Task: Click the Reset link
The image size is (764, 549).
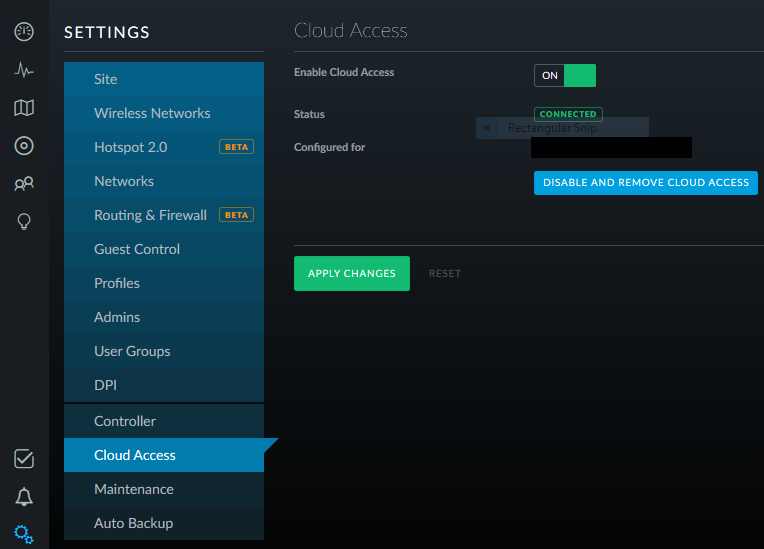Action: click(445, 273)
